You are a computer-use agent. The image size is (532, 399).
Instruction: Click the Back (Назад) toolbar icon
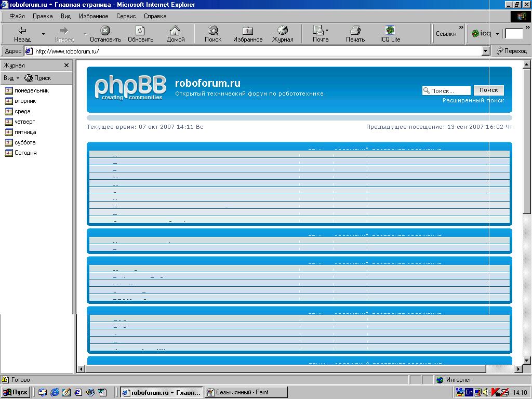pyautogui.click(x=22, y=34)
